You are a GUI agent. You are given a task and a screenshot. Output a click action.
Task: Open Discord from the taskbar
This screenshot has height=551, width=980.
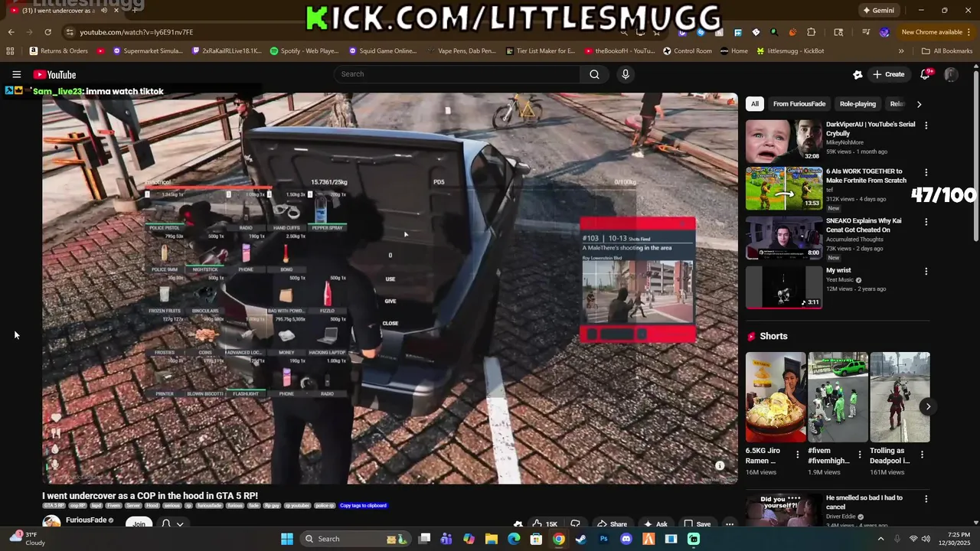pyautogui.click(x=626, y=539)
